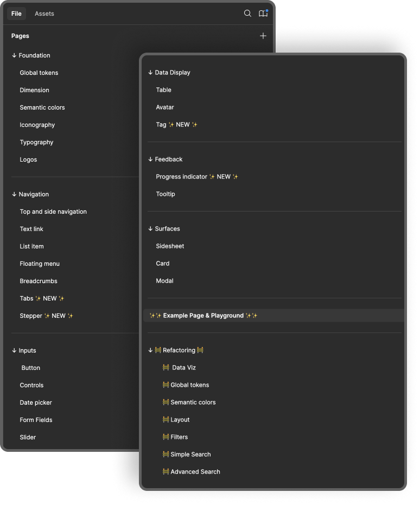
Task: Select the File tab
Action: 16,14
